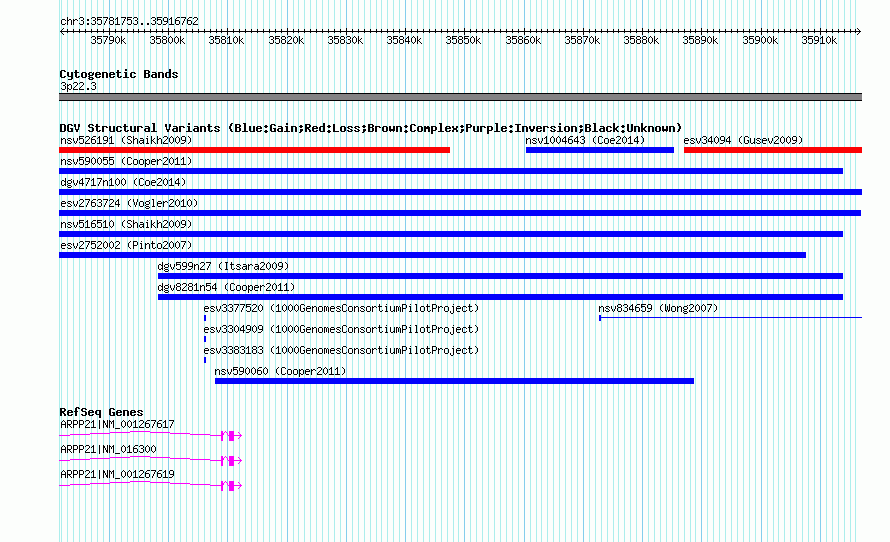
Task: Select the esv34094 (Gusev2009) label
Action: 743,140
